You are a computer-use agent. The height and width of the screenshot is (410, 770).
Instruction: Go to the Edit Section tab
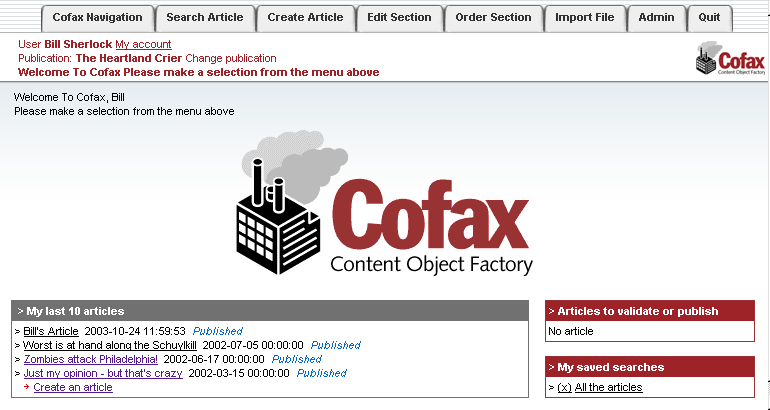[399, 18]
